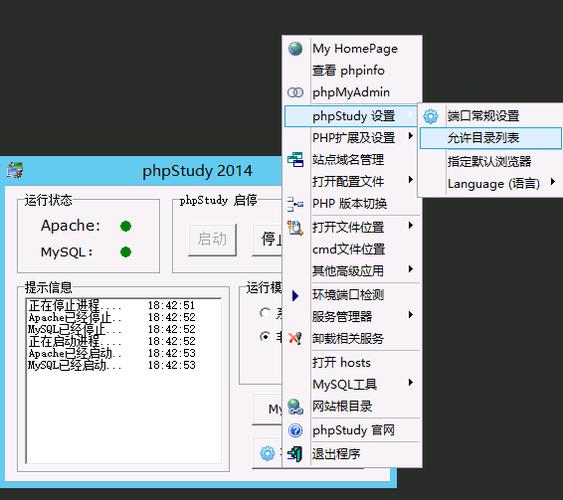
Task: Click the 打开文件位置 folder icon
Action: (x=295, y=227)
